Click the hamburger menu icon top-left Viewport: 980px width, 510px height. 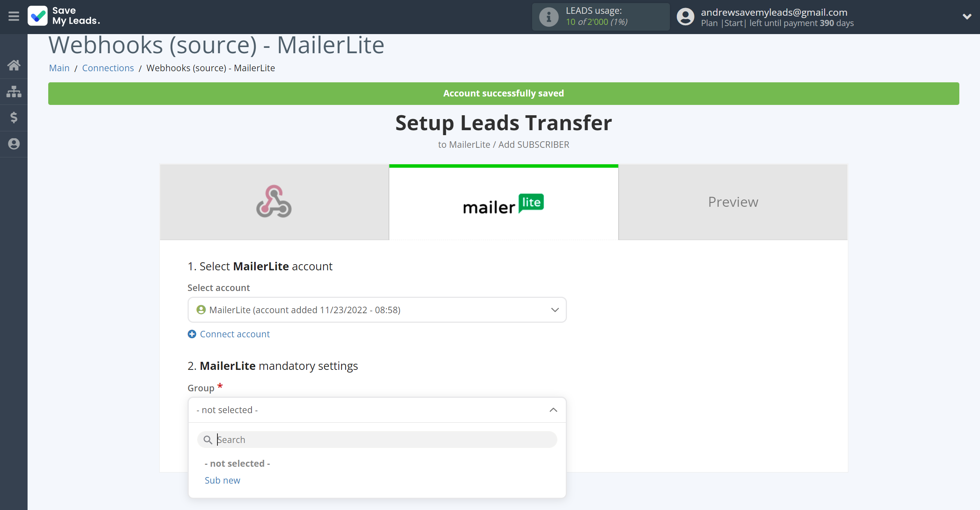point(14,16)
